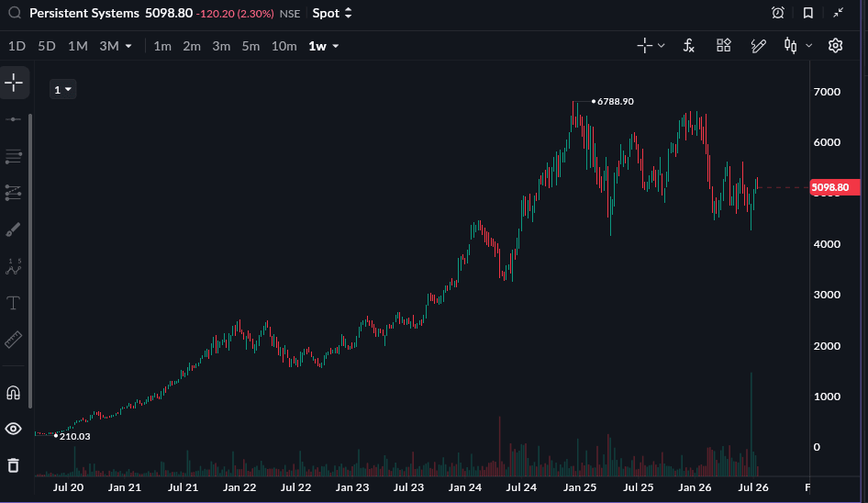
Task: Select the 3M range
Action: point(109,46)
